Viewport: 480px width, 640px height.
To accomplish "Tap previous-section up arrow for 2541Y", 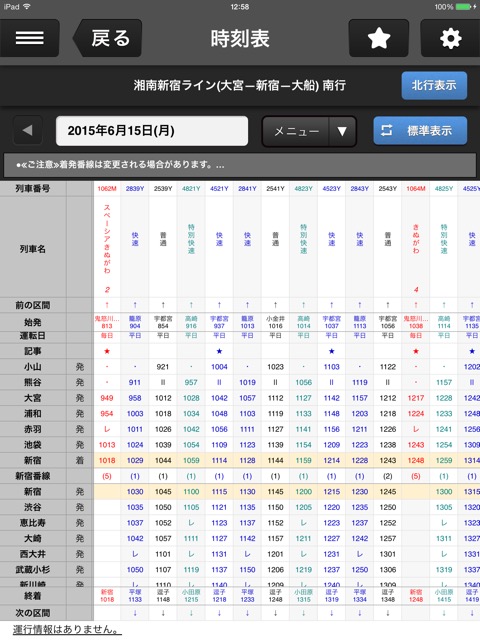I will tap(276, 305).
